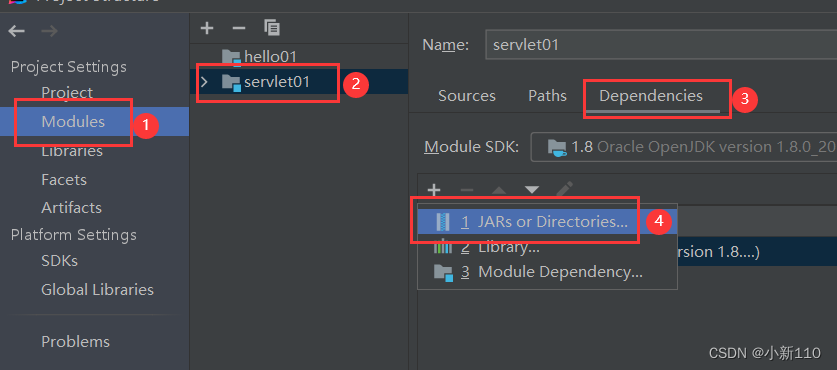
Task: Switch to the Paths tab
Action: pos(547,96)
